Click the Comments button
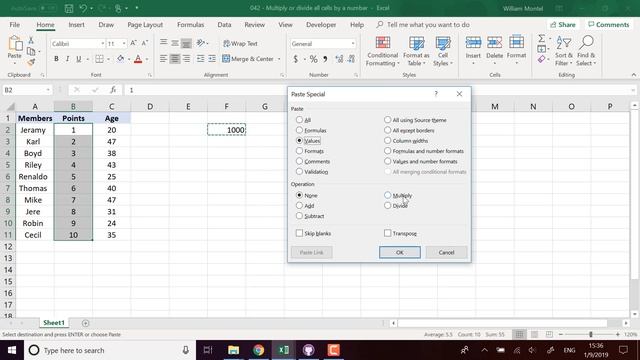 point(609,24)
